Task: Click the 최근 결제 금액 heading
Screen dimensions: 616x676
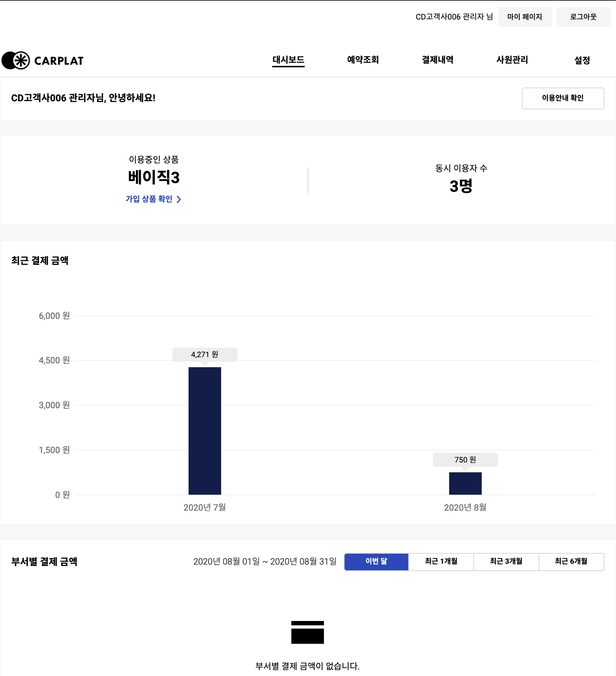Action: pos(40,261)
